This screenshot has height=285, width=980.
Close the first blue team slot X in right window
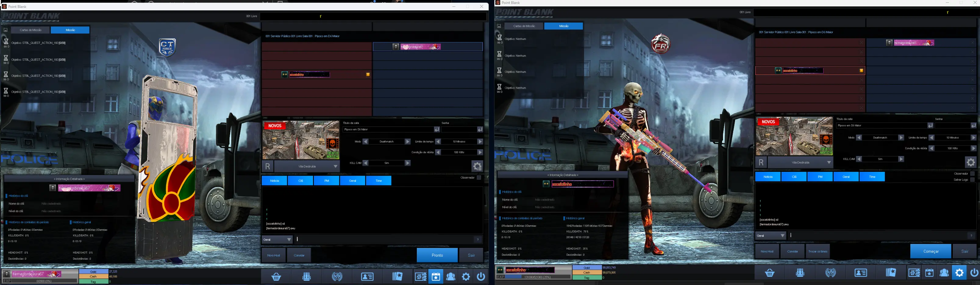[973, 43]
